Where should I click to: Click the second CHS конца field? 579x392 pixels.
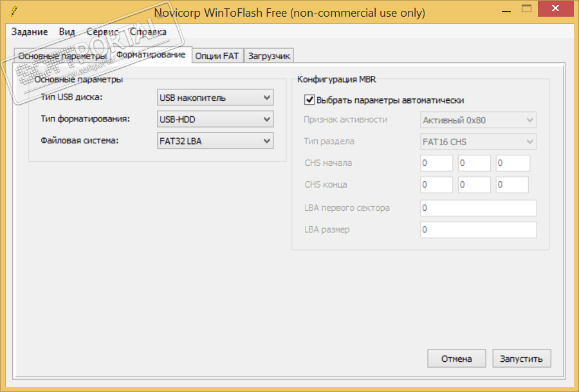(x=475, y=184)
